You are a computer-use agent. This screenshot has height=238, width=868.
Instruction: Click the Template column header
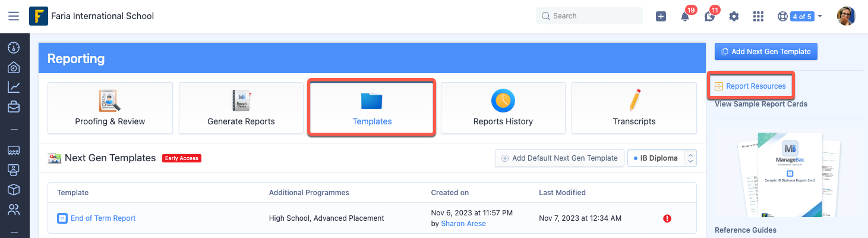tap(73, 193)
